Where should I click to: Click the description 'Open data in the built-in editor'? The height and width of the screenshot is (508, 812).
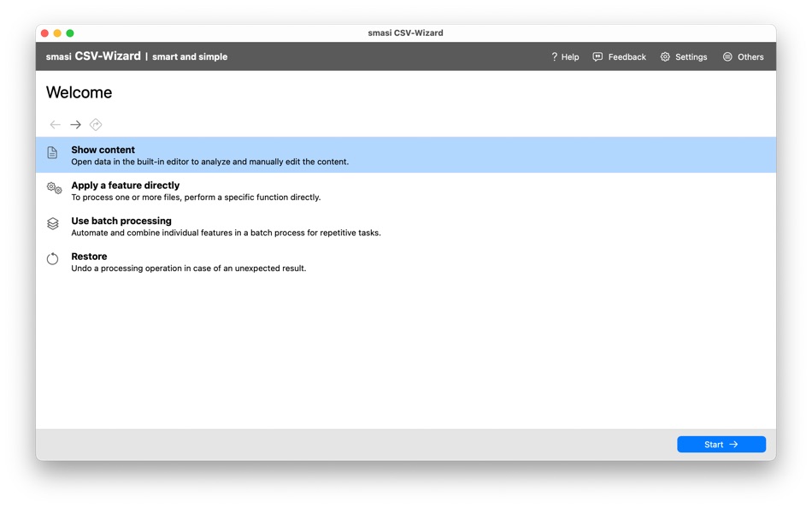click(x=209, y=162)
